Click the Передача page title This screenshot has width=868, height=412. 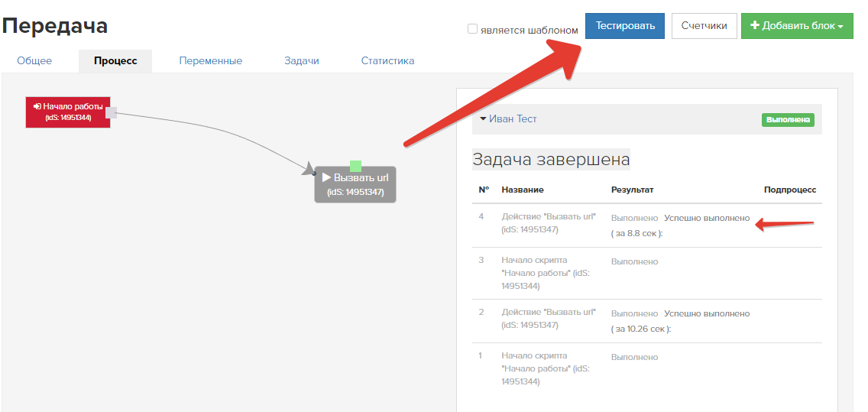click(55, 26)
